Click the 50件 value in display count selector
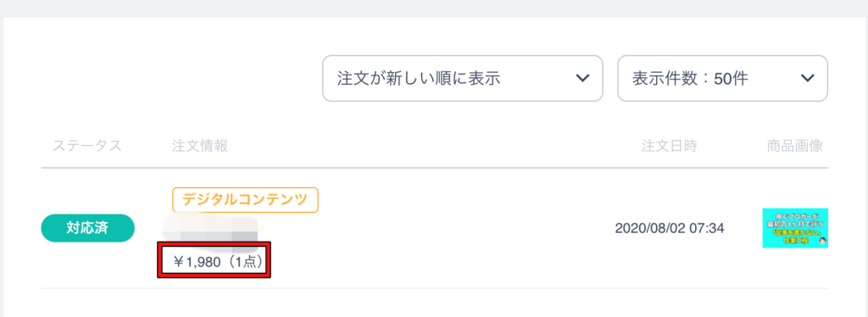The height and width of the screenshot is (317, 868). pos(732,79)
